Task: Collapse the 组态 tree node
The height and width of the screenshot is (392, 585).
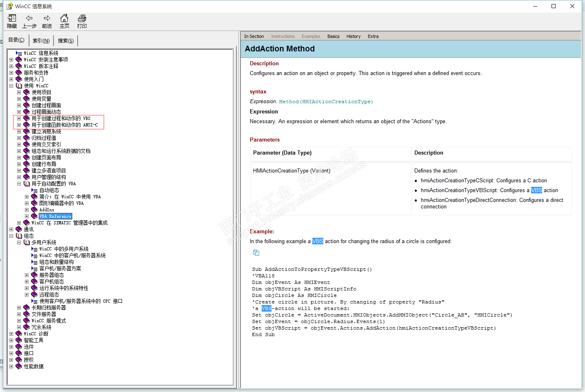Action: (11, 236)
